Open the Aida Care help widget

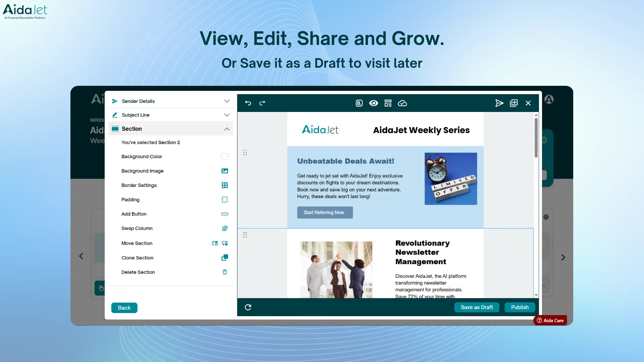[550, 320]
